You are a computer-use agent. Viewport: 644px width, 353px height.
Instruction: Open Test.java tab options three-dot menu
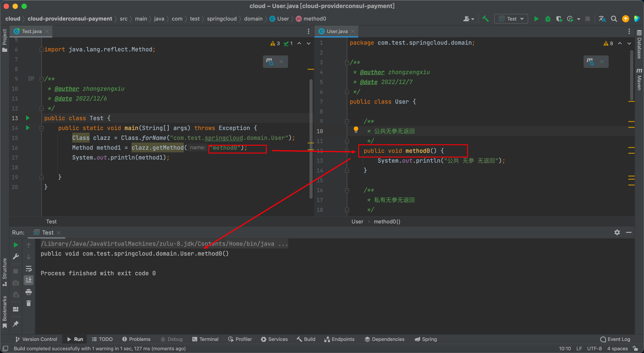pyautogui.click(x=308, y=31)
